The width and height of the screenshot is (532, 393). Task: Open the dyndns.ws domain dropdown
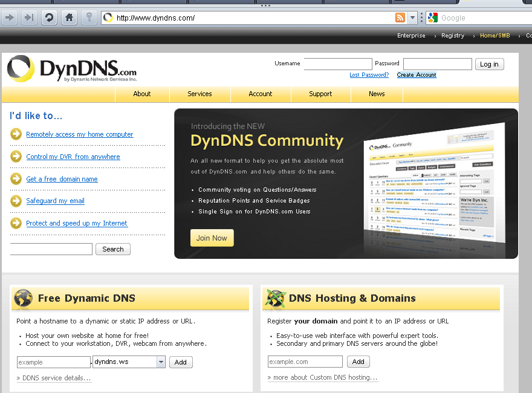(x=161, y=362)
